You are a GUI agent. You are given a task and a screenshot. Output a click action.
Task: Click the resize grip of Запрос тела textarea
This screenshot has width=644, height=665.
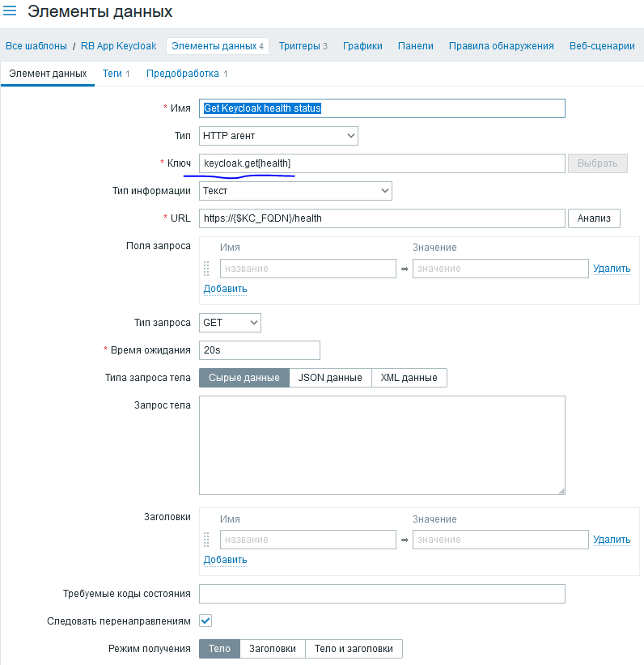(561, 489)
